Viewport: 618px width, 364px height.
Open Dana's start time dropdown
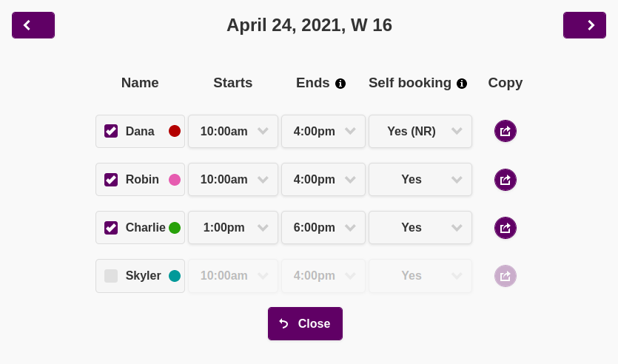pyautogui.click(x=233, y=131)
